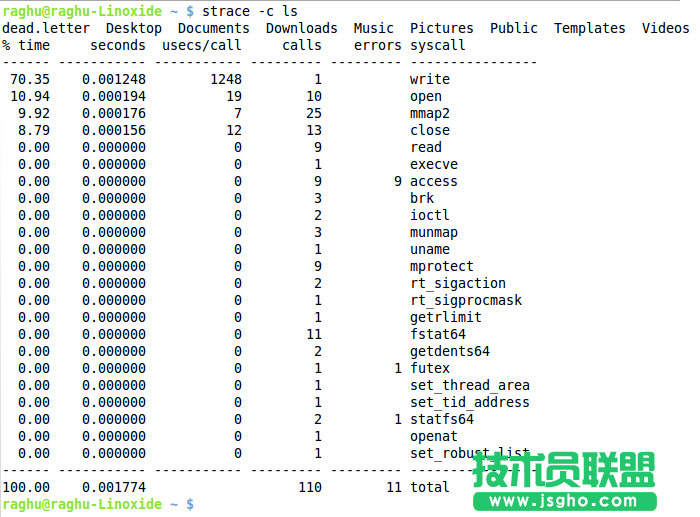Click the Templates directory name

[590, 28]
